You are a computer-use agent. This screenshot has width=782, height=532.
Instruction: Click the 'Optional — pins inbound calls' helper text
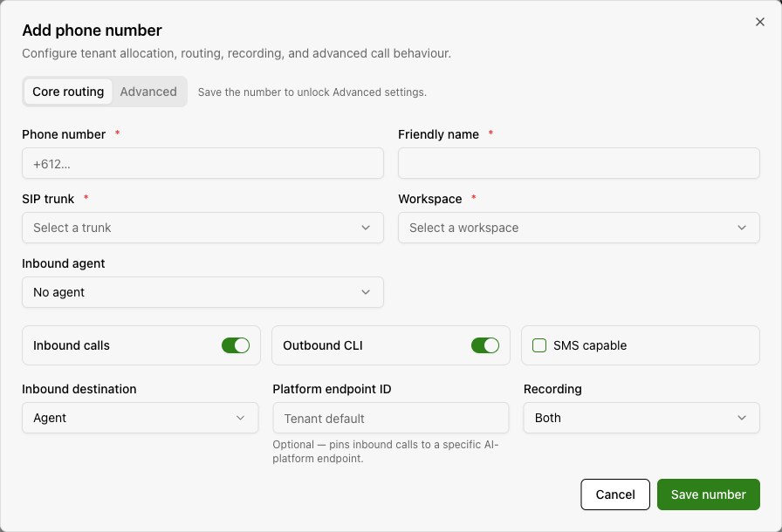tap(386, 451)
